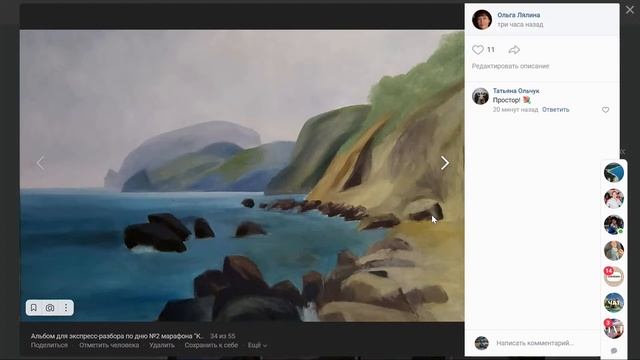Image resolution: width=640 pixels, height=360 pixels.
Task: Click the chat bubble icon at panel bottom
Action: (x=614, y=351)
